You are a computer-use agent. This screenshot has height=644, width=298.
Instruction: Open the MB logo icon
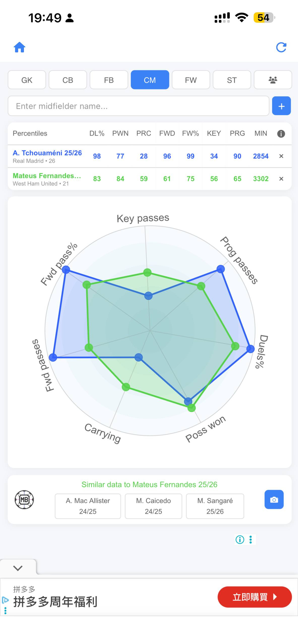click(x=24, y=500)
